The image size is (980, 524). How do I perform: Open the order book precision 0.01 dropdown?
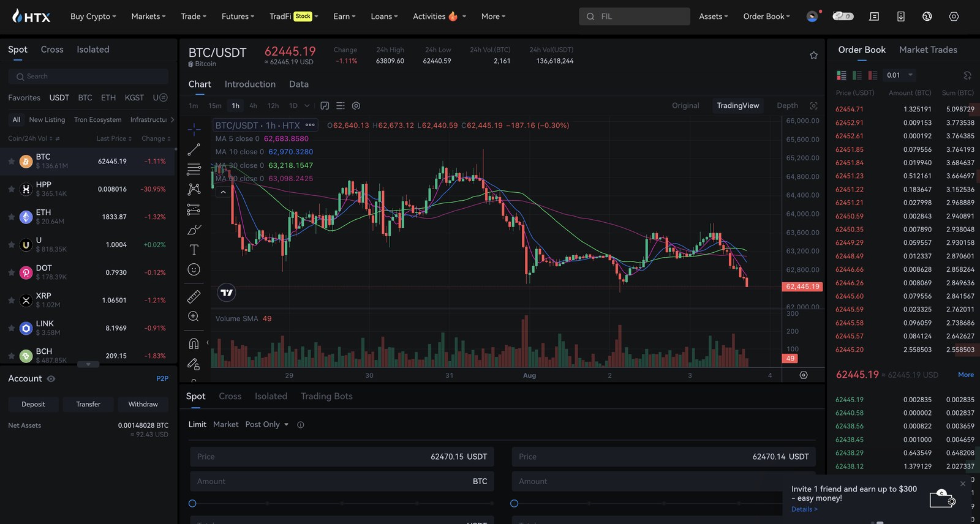tap(899, 75)
